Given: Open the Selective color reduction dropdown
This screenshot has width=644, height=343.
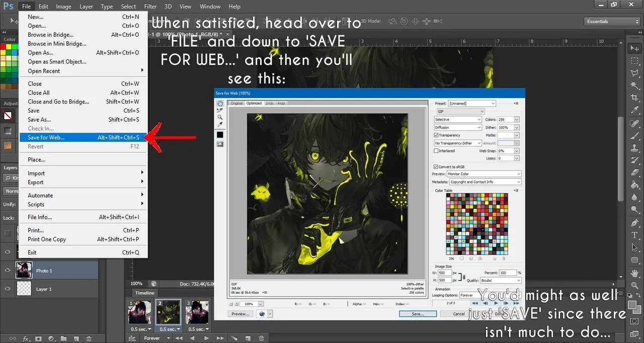Looking at the screenshot, I should coord(458,120).
